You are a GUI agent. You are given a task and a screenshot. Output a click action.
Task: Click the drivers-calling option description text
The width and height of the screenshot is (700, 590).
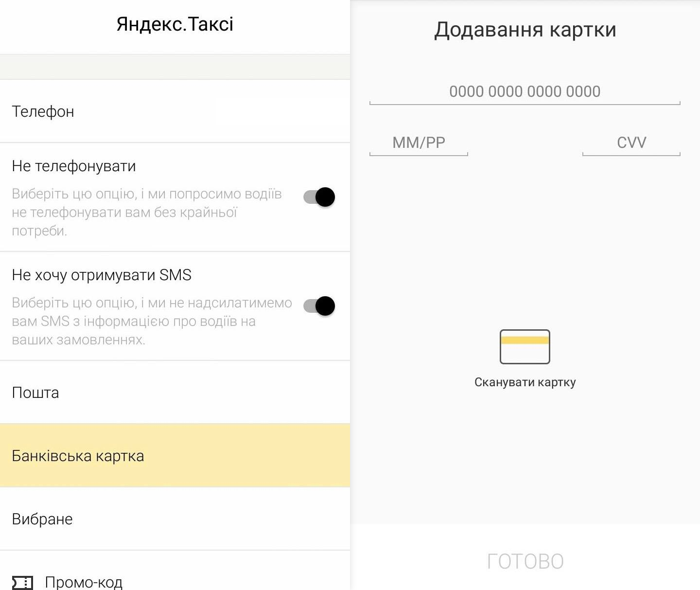click(147, 212)
